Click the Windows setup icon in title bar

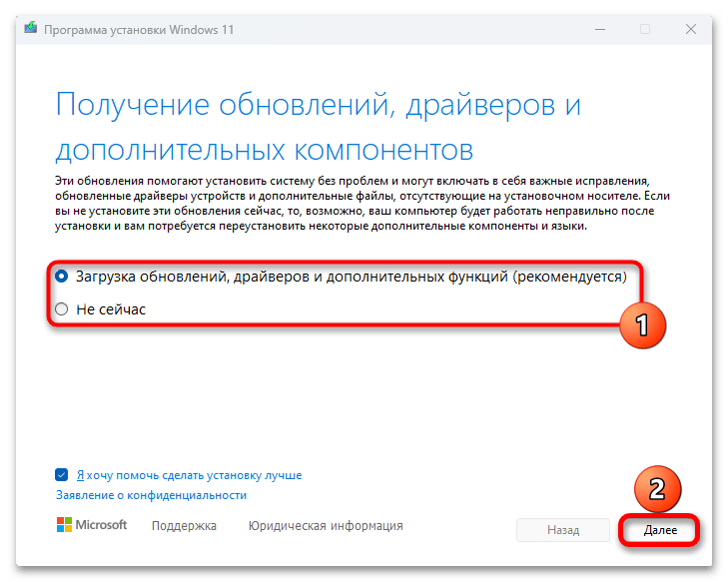tap(31, 28)
